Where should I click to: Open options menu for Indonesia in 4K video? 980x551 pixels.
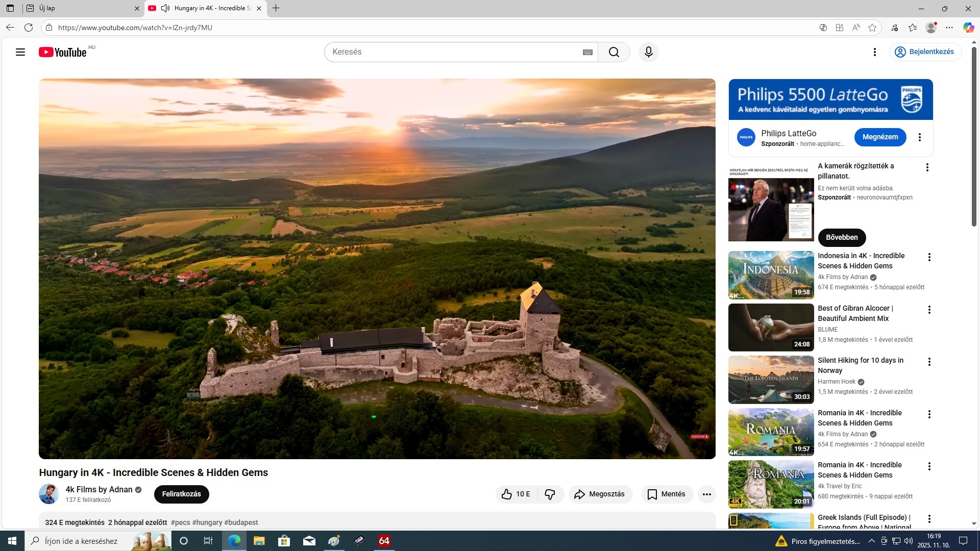[929, 257]
